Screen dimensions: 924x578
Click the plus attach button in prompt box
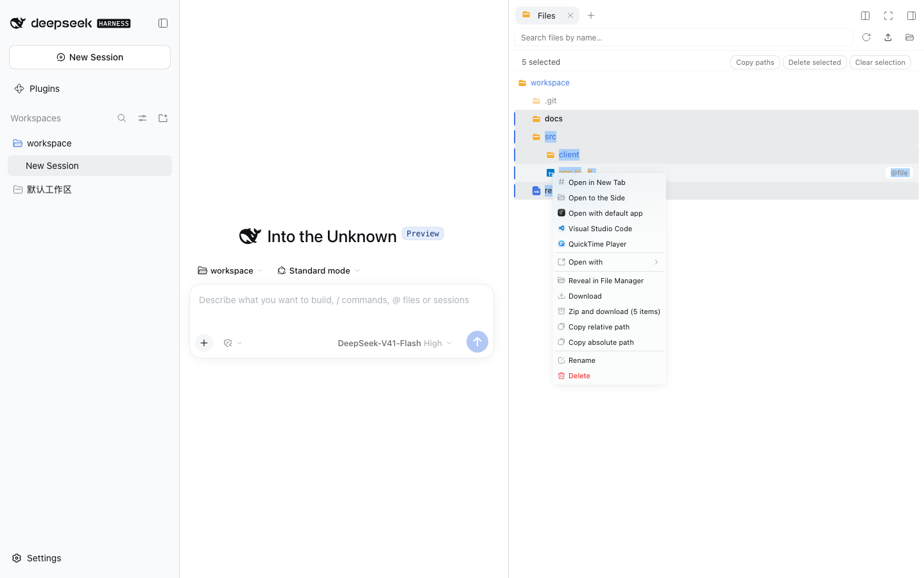click(x=204, y=343)
